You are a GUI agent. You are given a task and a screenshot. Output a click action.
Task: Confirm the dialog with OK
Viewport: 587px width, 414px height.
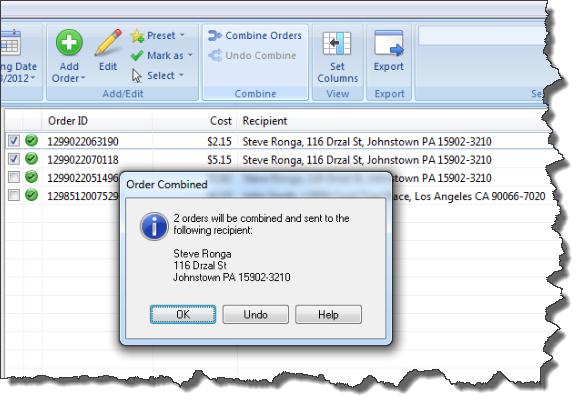pyautogui.click(x=183, y=314)
